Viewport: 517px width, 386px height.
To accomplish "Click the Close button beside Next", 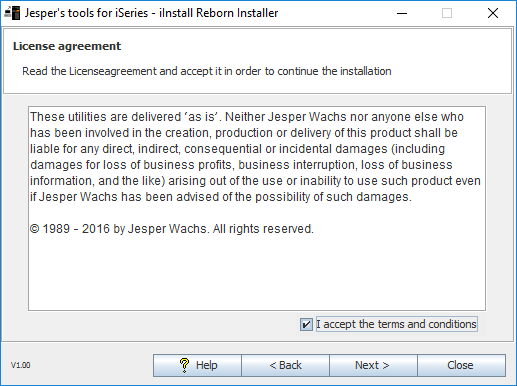I will click(461, 365).
